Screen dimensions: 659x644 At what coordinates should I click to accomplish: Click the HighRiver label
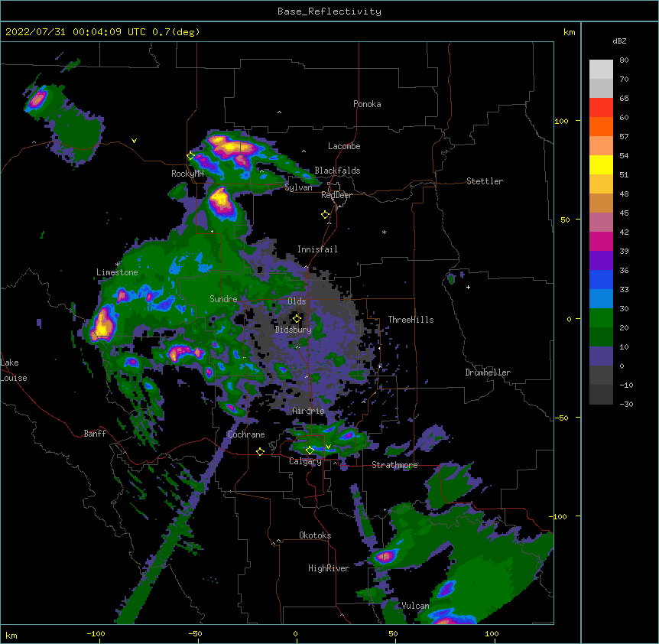(329, 568)
